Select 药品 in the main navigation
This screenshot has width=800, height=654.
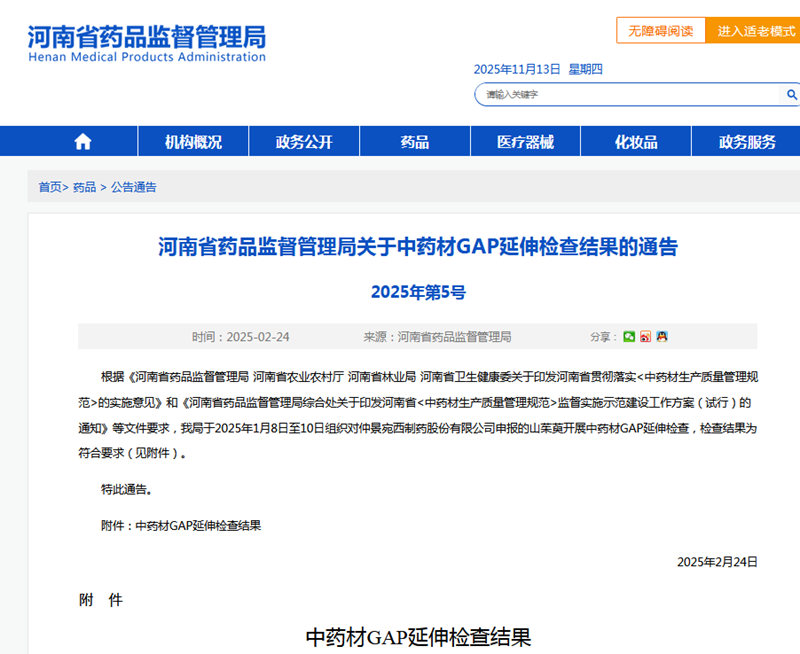click(415, 142)
